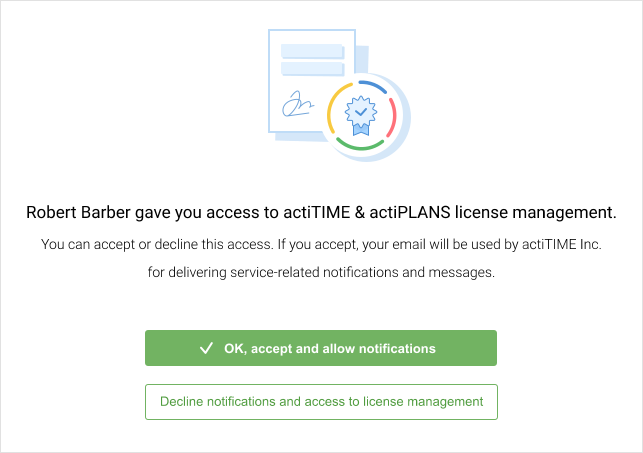The height and width of the screenshot is (453, 643).
Task: Decline notifications and access to license management
Action: click(x=321, y=402)
